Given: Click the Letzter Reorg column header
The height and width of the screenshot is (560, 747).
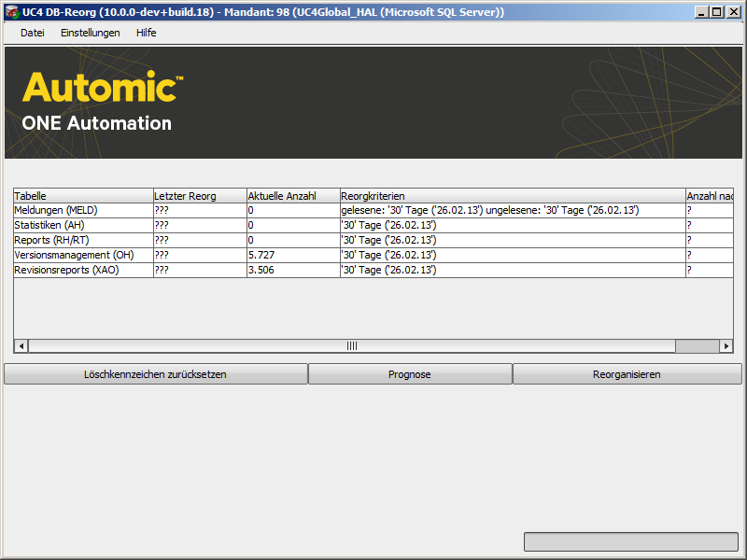Looking at the screenshot, I should (199, 196).
